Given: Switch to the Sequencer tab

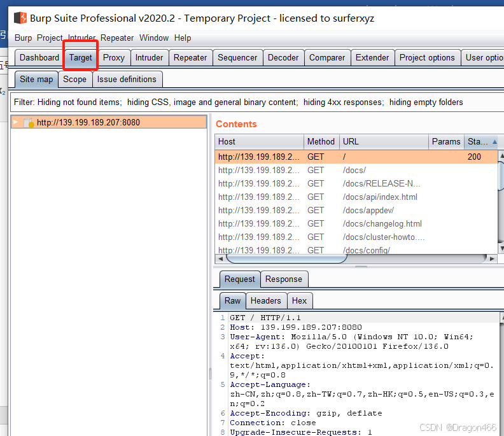Looking at the screenshot, I should [237, 57].
